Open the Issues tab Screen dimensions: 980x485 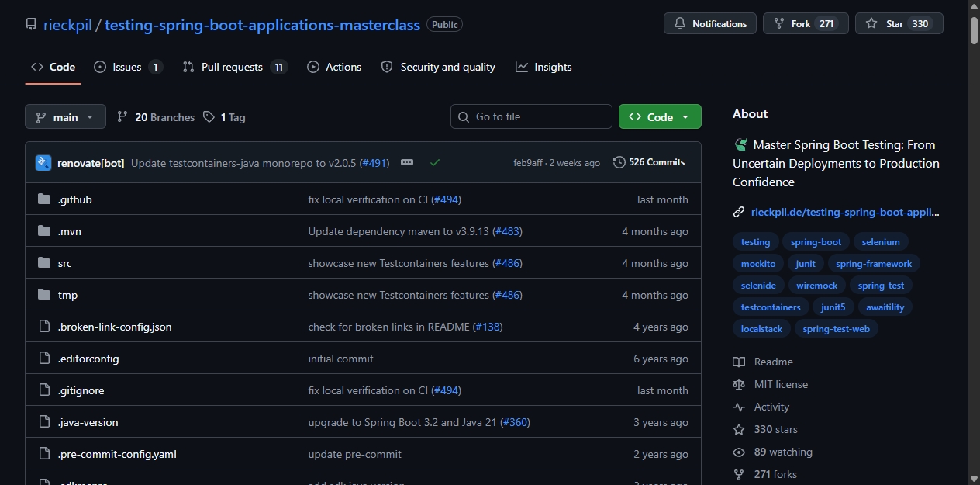[128, 67]
